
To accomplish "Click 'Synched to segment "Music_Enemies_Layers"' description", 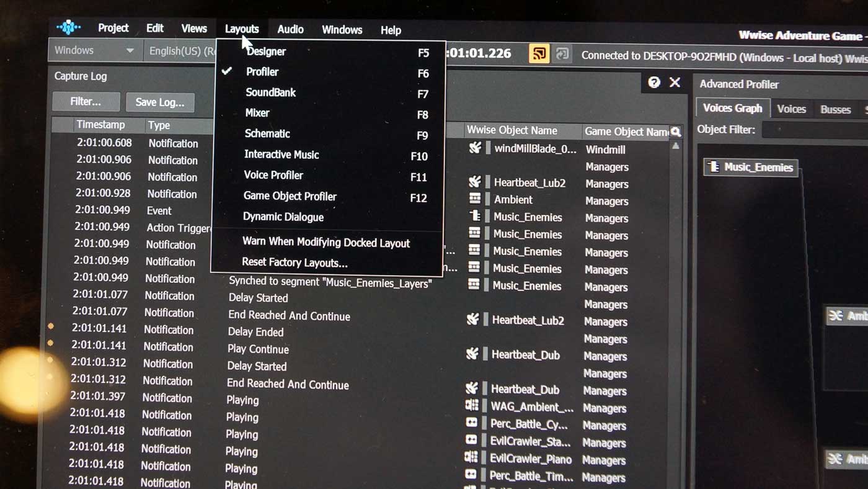I will [x=330, y=282].
